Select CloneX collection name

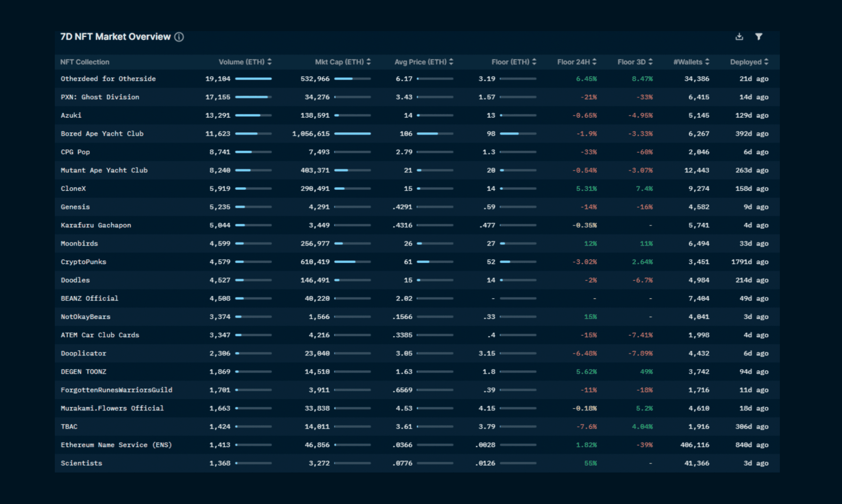pos(73,189)
